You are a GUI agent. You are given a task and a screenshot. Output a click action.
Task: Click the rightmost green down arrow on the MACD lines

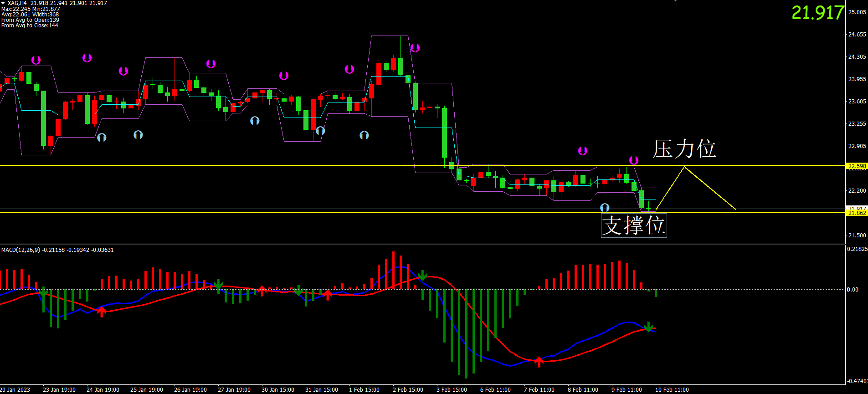[648, 327]
